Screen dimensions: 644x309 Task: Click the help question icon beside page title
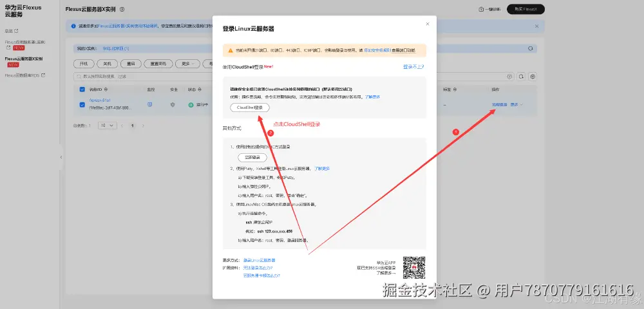click(122, 9)
